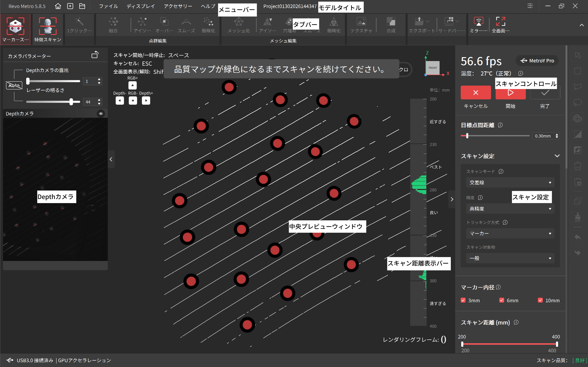The height and width of the screenshot is (367, 588).
Task: Click the 開始 start scan button
Action: coord(510,93)
